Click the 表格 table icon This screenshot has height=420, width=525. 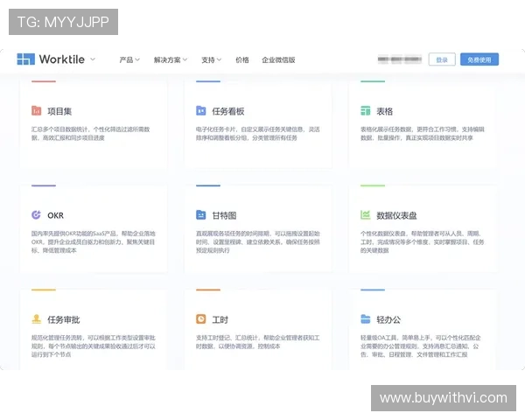(x=365, y=110)
